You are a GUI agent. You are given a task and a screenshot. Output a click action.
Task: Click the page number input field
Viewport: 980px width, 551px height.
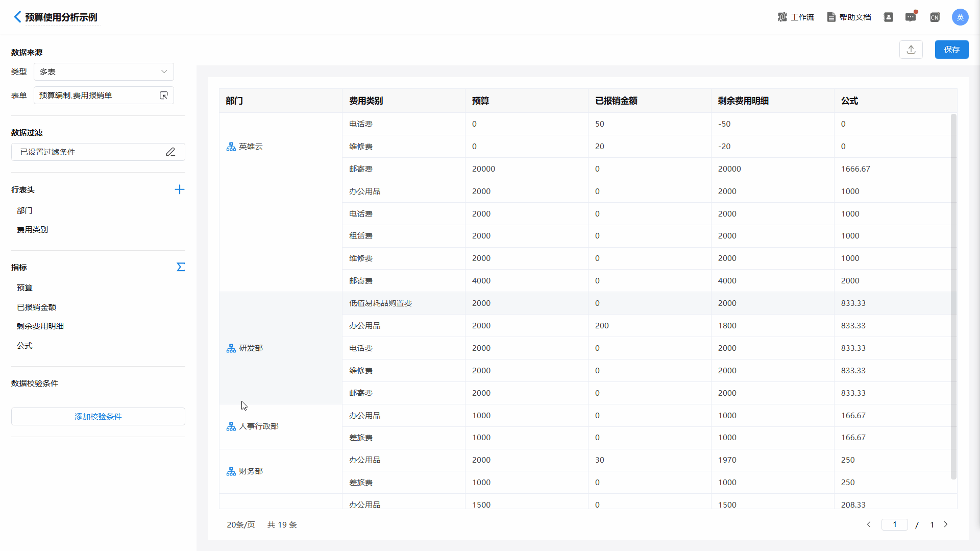[894, 525]
